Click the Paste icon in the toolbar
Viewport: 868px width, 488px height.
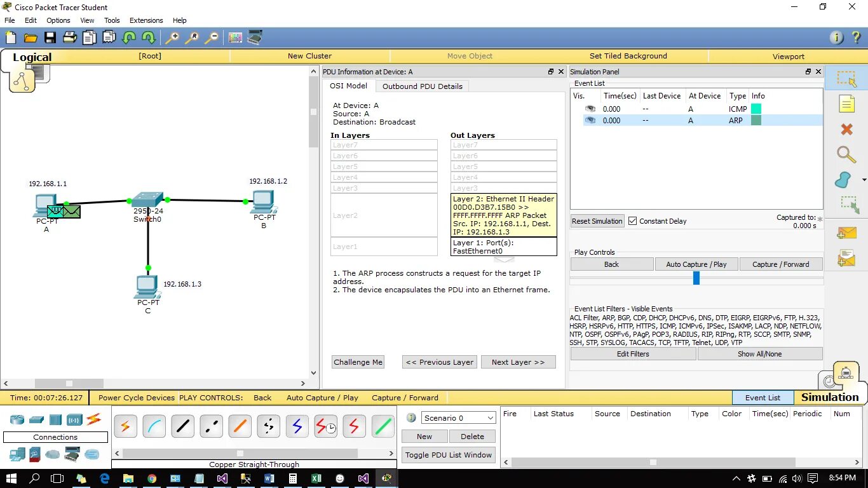coord(109,37)
